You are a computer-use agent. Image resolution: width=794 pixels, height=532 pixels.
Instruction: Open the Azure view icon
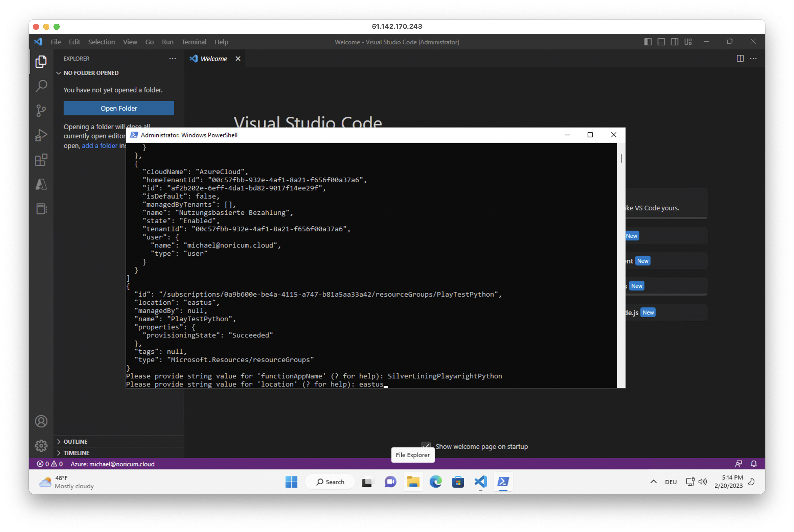point(41,185)
